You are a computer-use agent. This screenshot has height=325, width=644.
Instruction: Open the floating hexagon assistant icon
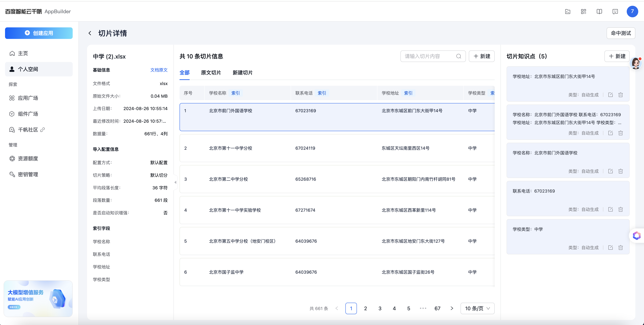pos(636,236)
